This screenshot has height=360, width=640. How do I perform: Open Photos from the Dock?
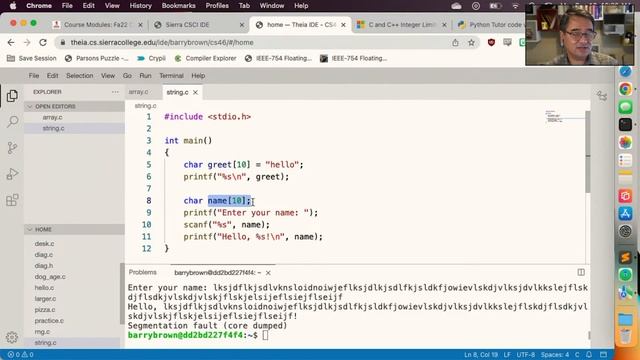625,142
